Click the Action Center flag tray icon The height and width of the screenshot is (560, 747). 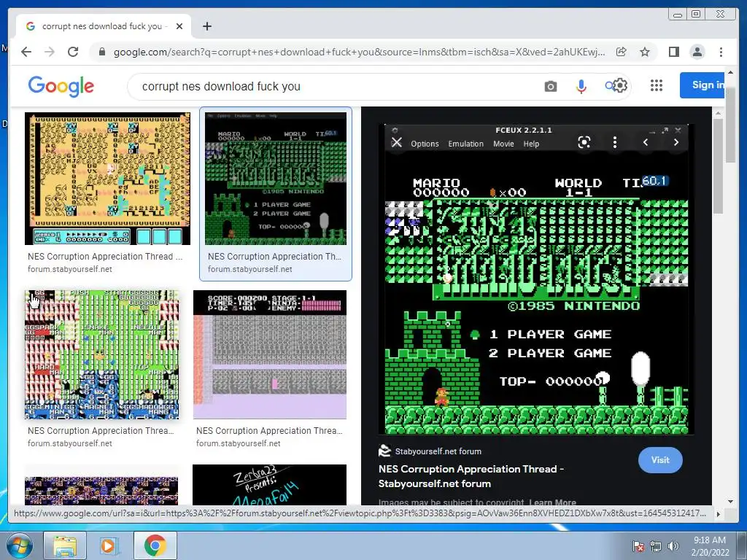[x=638, y=546]
